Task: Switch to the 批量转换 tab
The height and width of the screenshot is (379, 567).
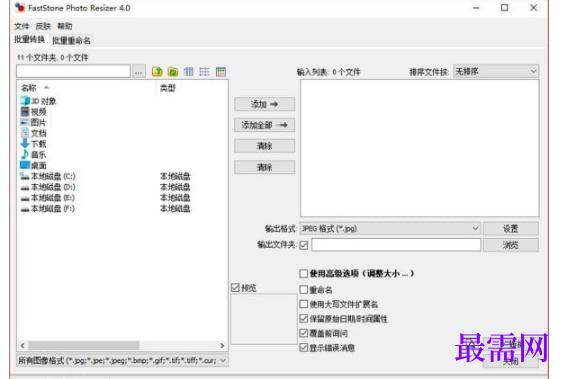Action: click(30, 39)
